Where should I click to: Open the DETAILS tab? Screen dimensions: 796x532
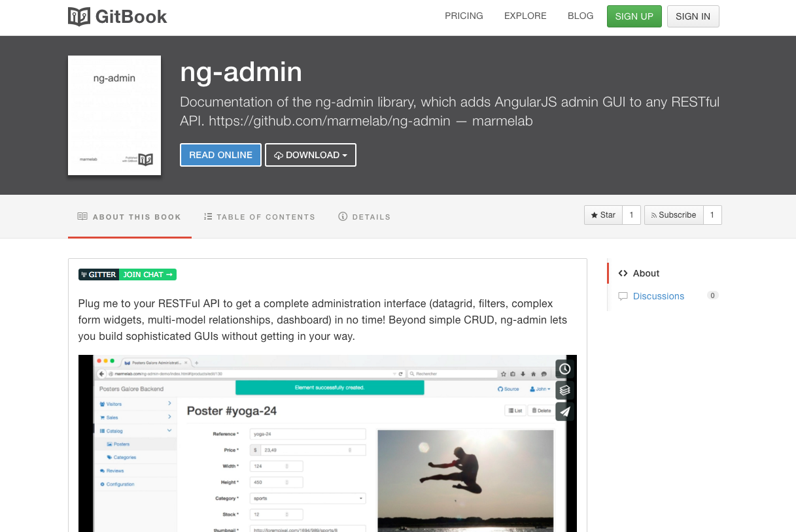pos(364,216)
